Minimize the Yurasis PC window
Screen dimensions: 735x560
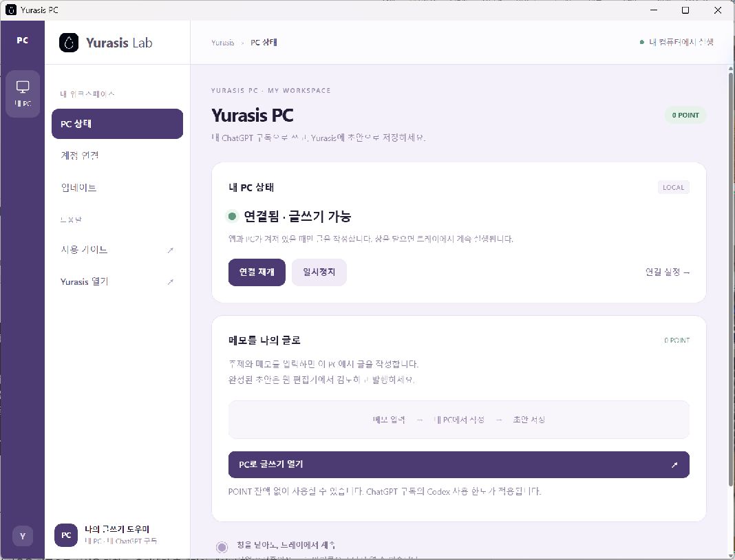click(x=654, y=10)
